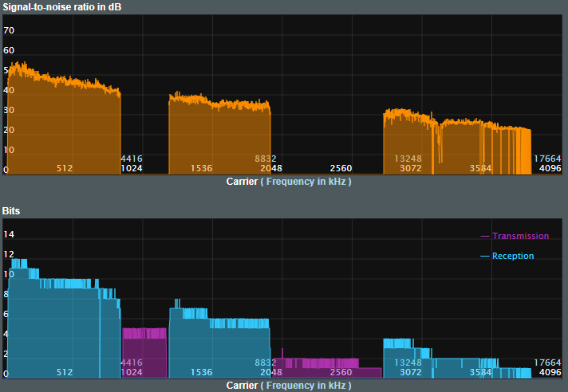Screen dimensions: 568x392
Task: Click the Carrier axis label under the SNR chart
Action: point(242,181)
